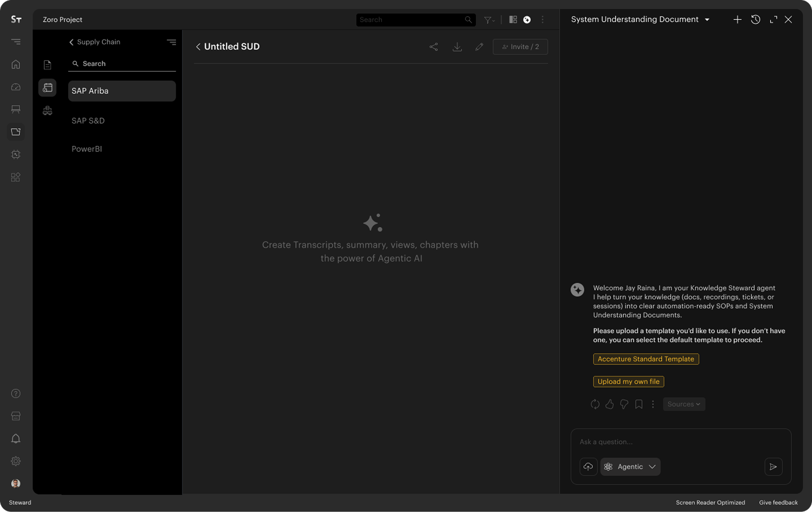
Task: Click the pencil edit icon
Action: coord(479,47)
